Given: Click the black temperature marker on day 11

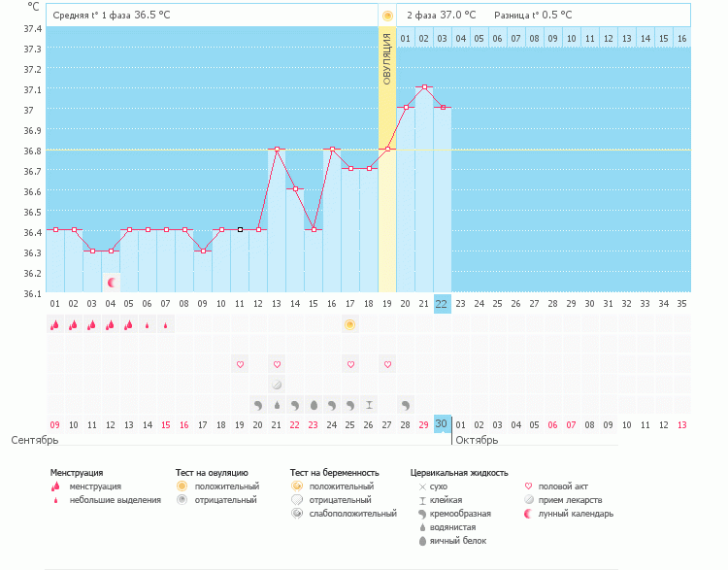Looking at the screenshot, I should (x=240, y=229).
